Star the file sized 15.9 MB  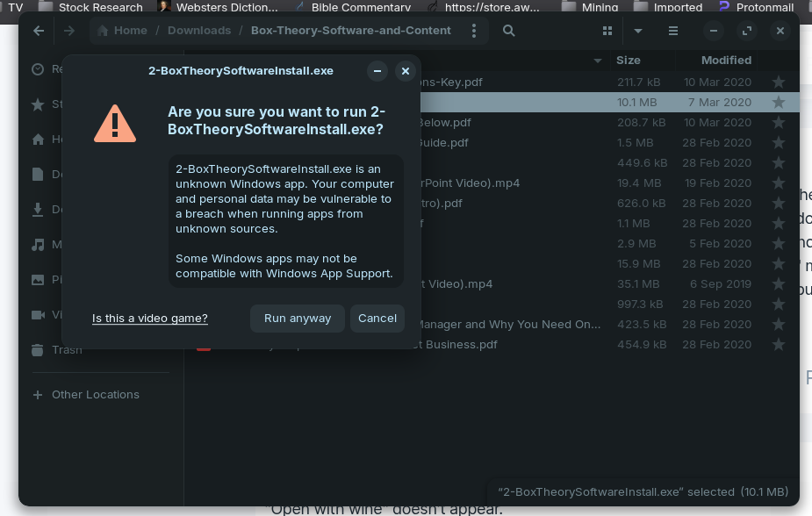[x=779, y=263]
